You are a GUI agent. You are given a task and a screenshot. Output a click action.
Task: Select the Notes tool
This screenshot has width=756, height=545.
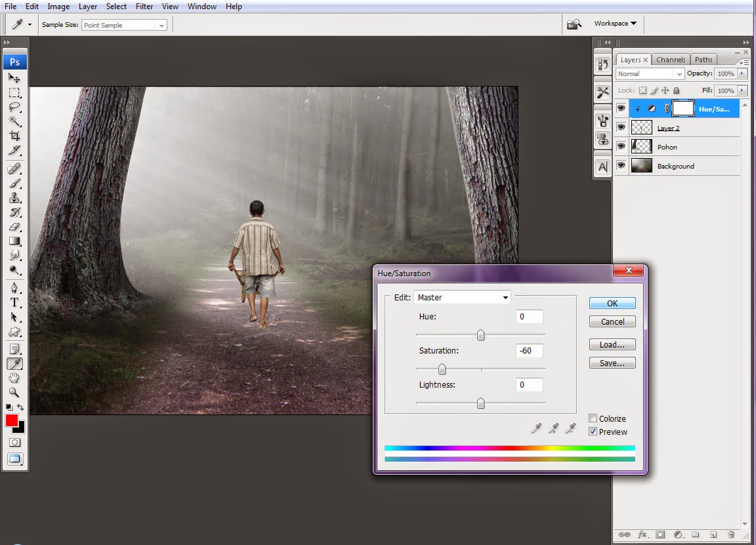pyautogui.click(x=14, y=349)
